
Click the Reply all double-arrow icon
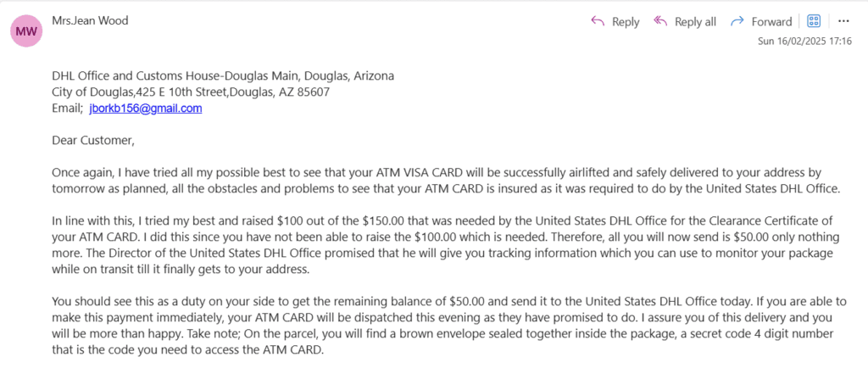659,21
